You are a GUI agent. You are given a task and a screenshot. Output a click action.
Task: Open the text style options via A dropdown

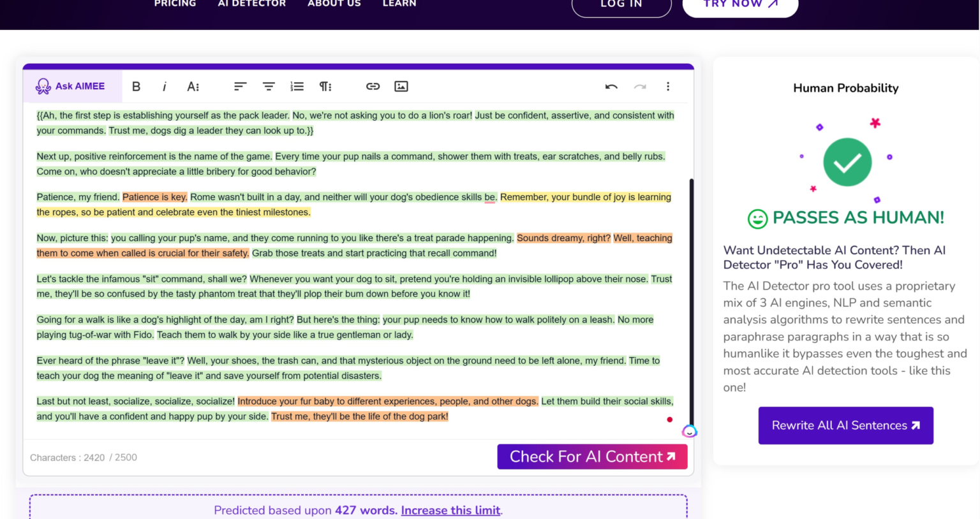(x=193, y=86)
